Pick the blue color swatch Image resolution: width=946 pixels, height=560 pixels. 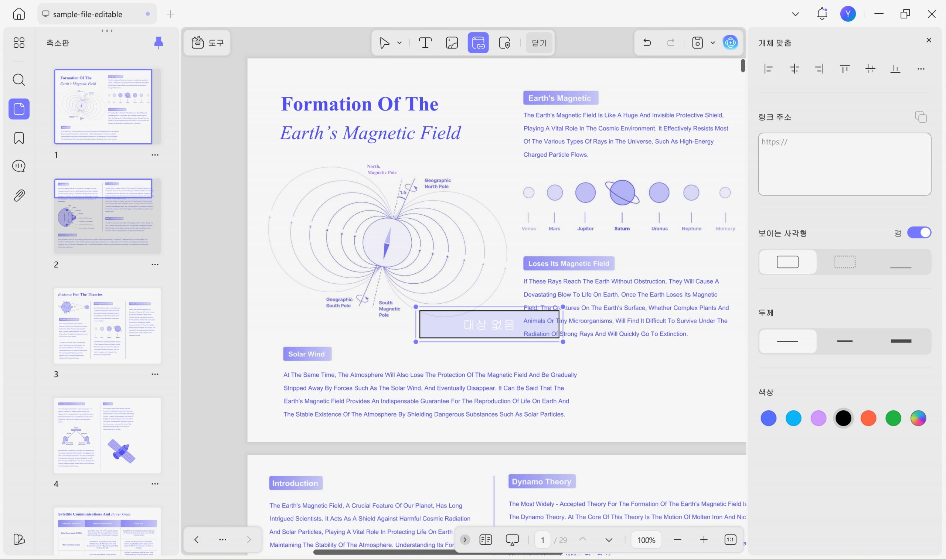768,418
